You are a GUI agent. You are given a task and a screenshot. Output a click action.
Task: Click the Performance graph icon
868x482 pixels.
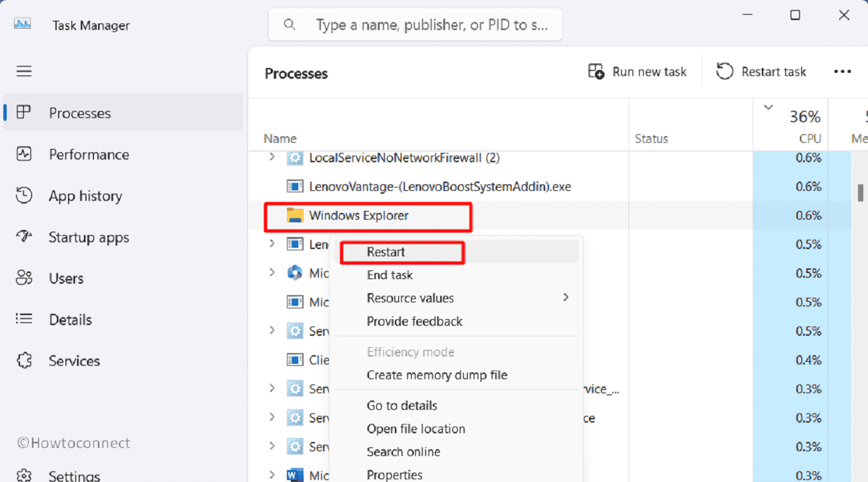pos(24,154)
